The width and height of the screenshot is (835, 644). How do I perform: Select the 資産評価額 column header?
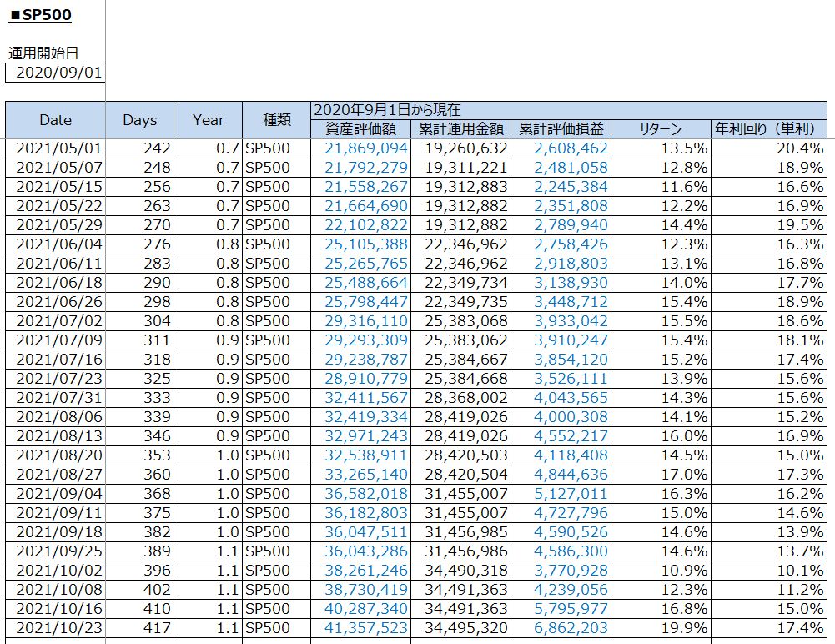coord(360,129)
